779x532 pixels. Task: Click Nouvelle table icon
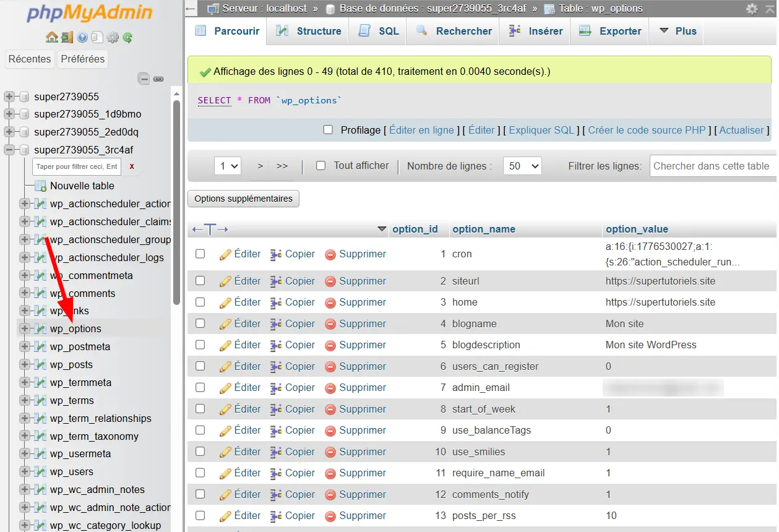tap(41, 186)
